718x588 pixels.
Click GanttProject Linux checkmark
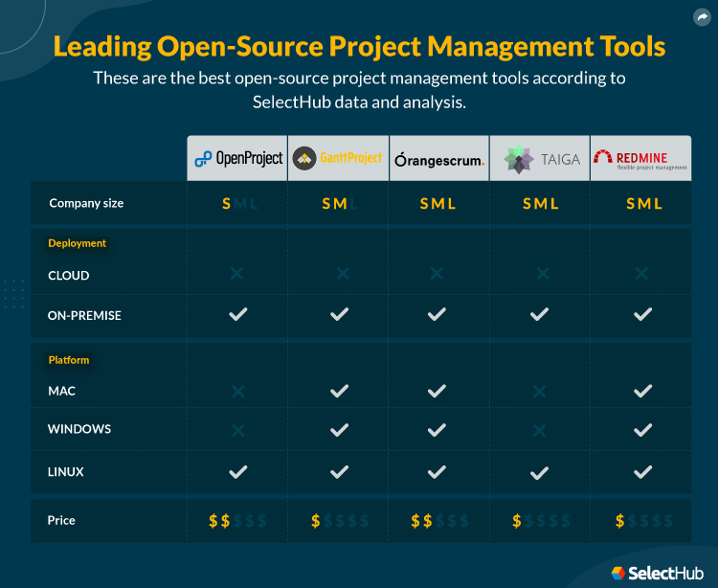pyautogui.click(x=339, y=472)
